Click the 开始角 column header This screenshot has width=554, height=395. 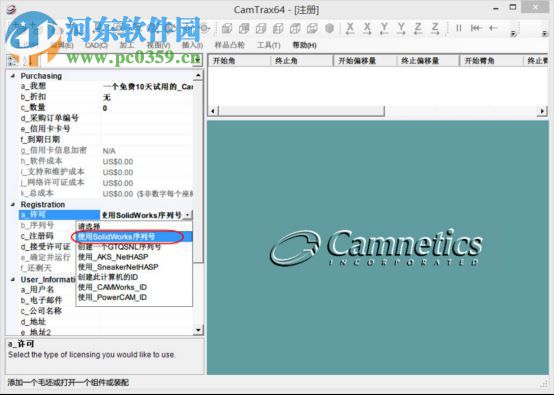point(239,61)
